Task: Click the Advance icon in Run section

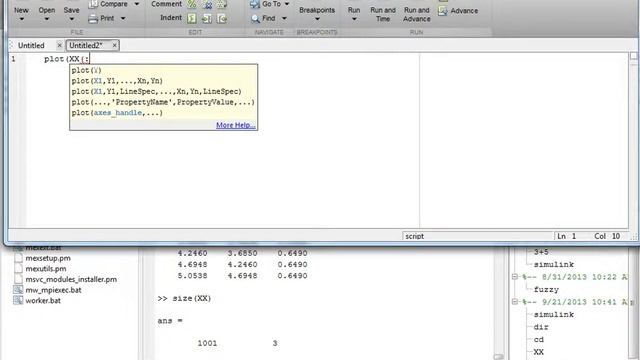Action: [x=442, y=11]
